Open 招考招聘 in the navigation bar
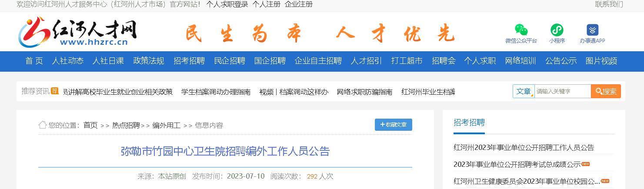The height and width of the screenshot is (189, 644). point(189,61)
